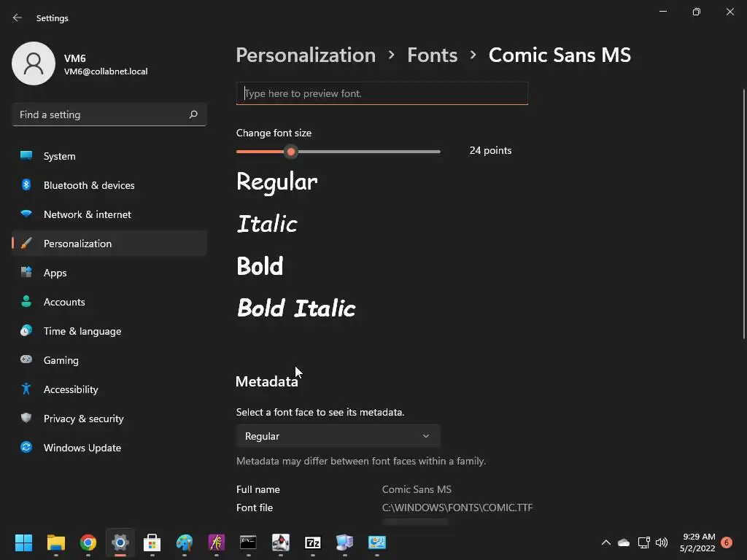Click the font file path COMIC.TTF
Image resolution: width=747 pixels, height=560 pixels.
[457, 507]
